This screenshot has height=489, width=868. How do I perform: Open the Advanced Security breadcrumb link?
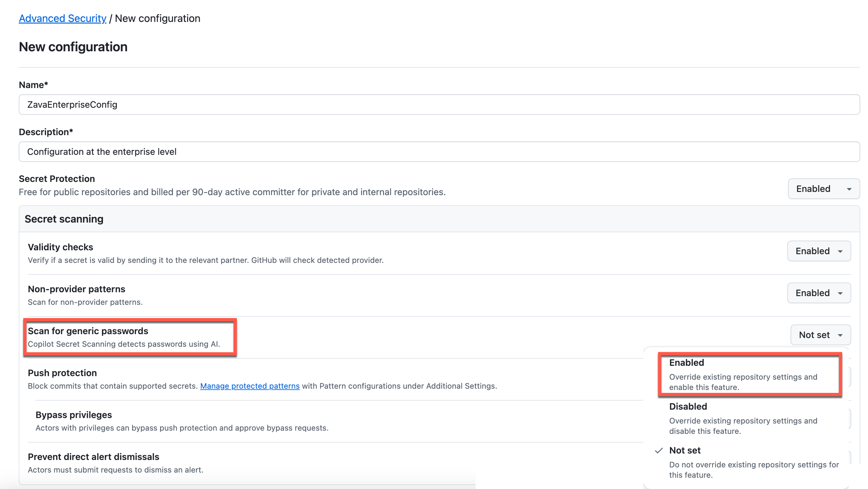tap(62, 18)
